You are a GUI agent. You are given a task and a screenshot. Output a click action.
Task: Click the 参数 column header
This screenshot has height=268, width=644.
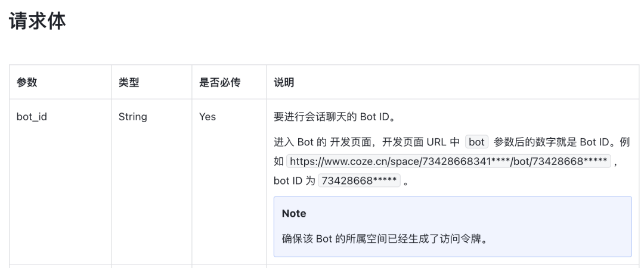click(27, 82)
